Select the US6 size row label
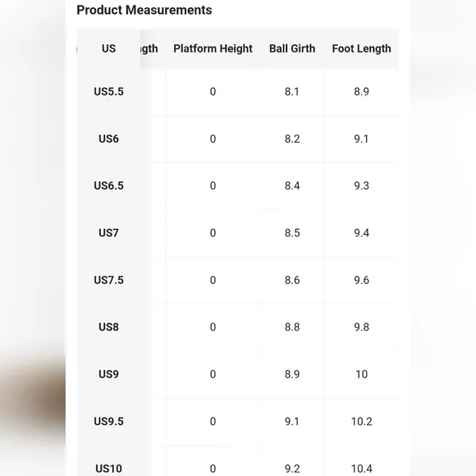Screen dimensions: 476x476 pos(108,139)
